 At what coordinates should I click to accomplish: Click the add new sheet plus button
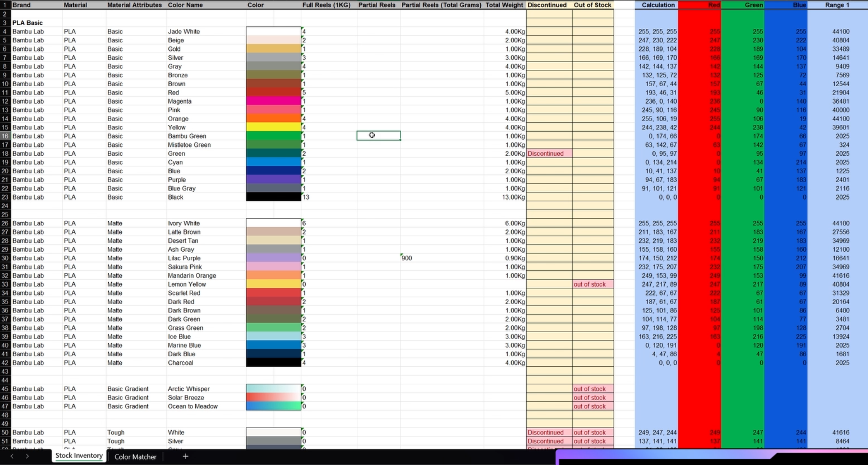[x=185, y=457]
